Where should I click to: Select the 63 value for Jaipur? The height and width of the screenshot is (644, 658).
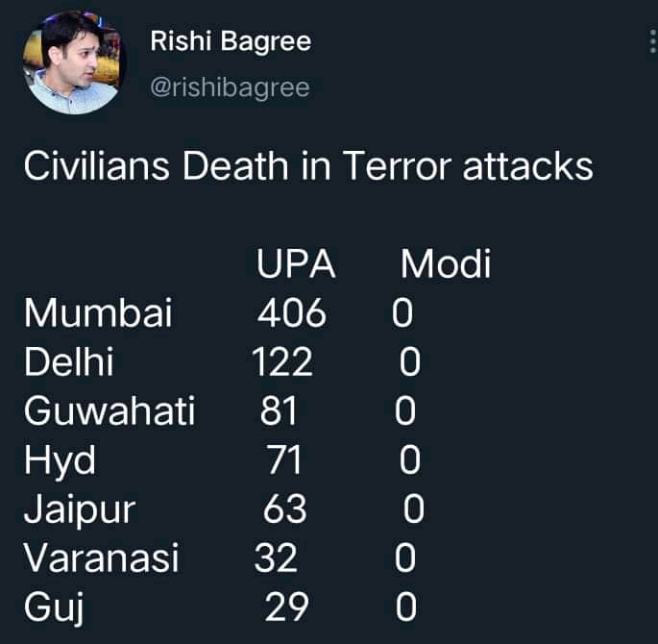(285, 508)
